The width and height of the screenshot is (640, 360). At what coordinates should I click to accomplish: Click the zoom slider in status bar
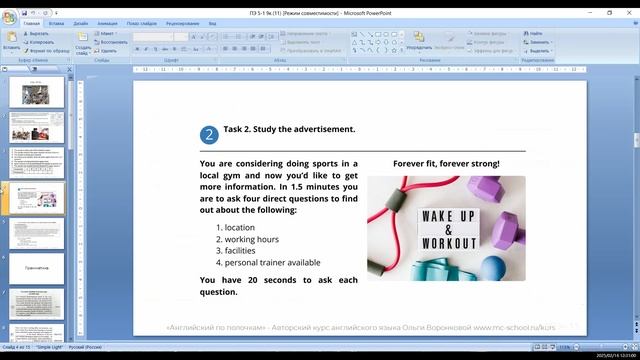[x=601, y=347]
